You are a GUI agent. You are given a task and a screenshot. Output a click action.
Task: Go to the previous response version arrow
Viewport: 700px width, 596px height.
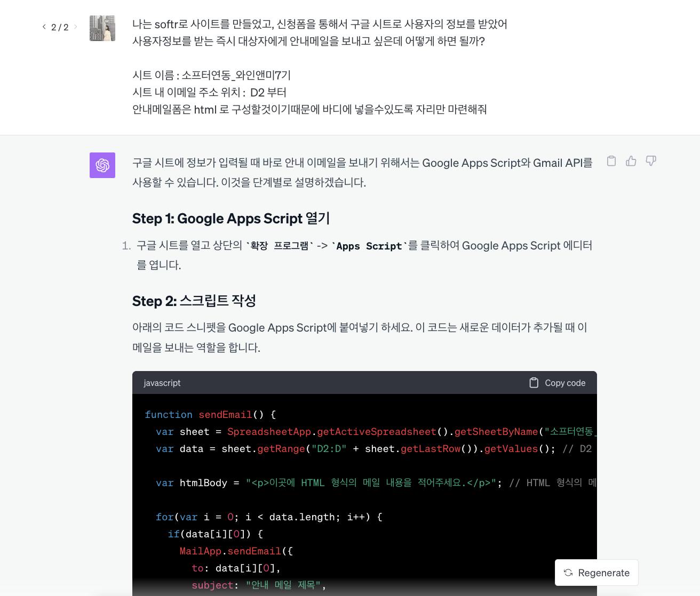point(44,27)
